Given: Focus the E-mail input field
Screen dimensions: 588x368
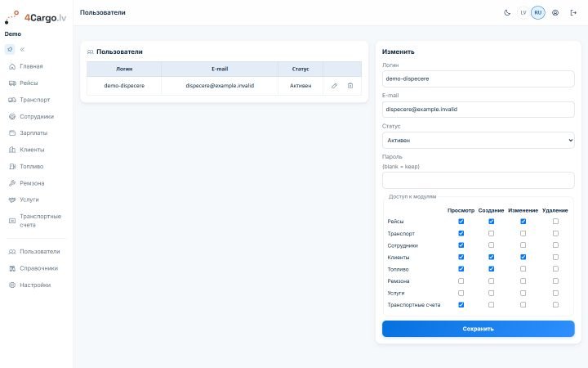Looking at the screenshot, I should coord(478,110).
